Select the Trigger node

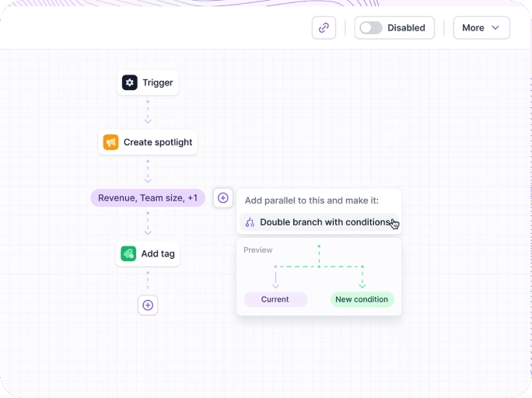148,82
